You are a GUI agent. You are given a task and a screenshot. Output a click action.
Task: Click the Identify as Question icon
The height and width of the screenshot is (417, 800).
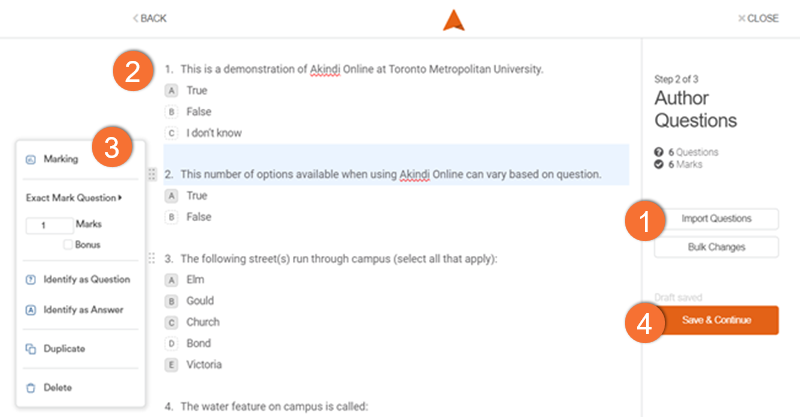(x=30, y=279)
